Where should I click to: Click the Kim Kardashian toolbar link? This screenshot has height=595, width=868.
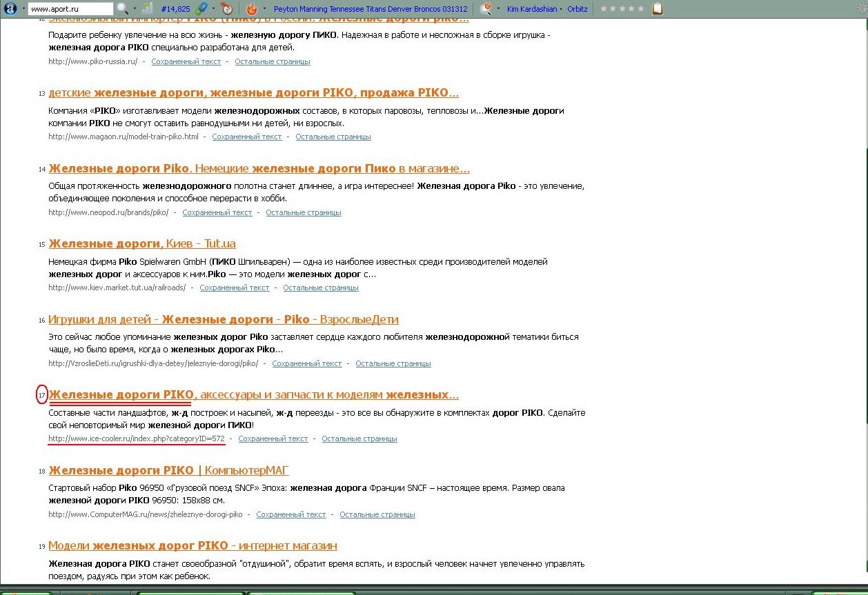pos(532,10)
